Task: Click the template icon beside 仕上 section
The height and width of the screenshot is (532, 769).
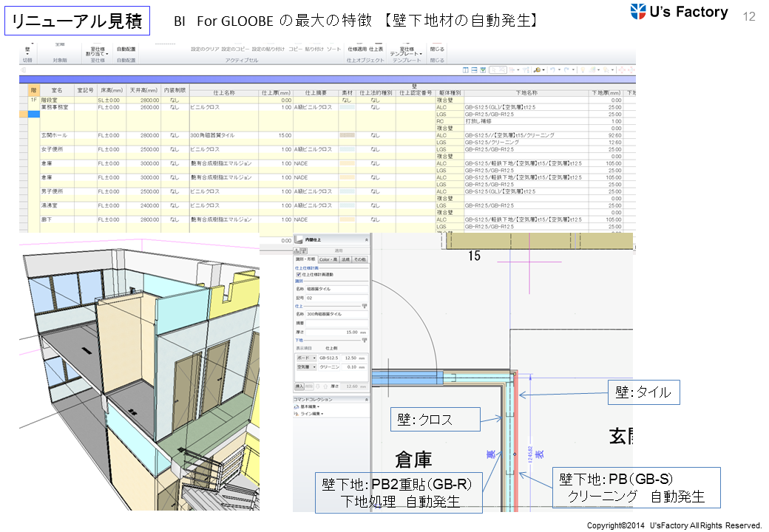Action: coord(364,305)
